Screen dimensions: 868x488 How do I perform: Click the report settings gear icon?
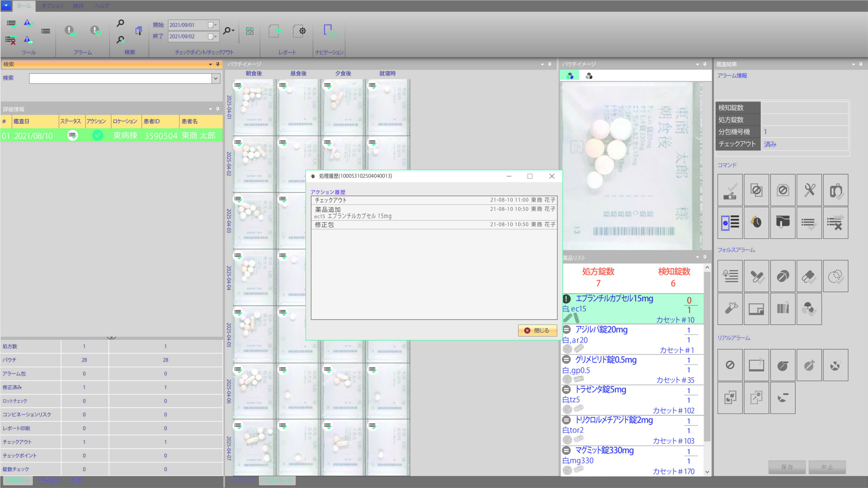(x=300, y=31)
